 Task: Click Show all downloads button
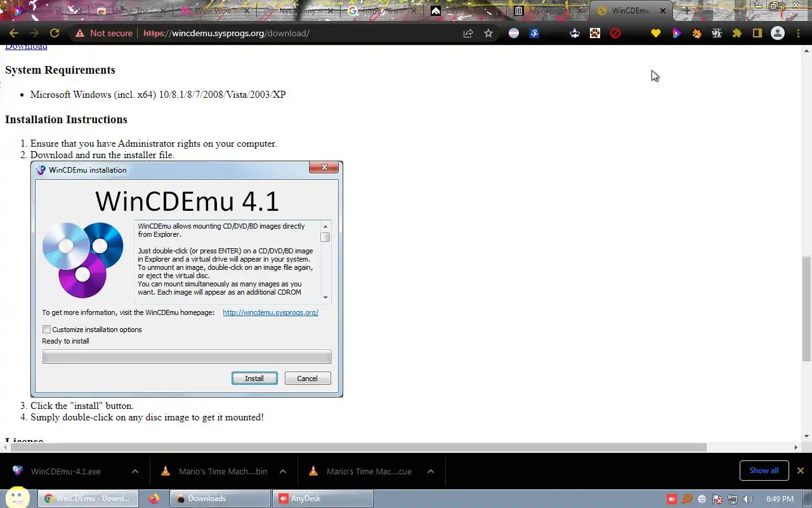pos(764,471)
